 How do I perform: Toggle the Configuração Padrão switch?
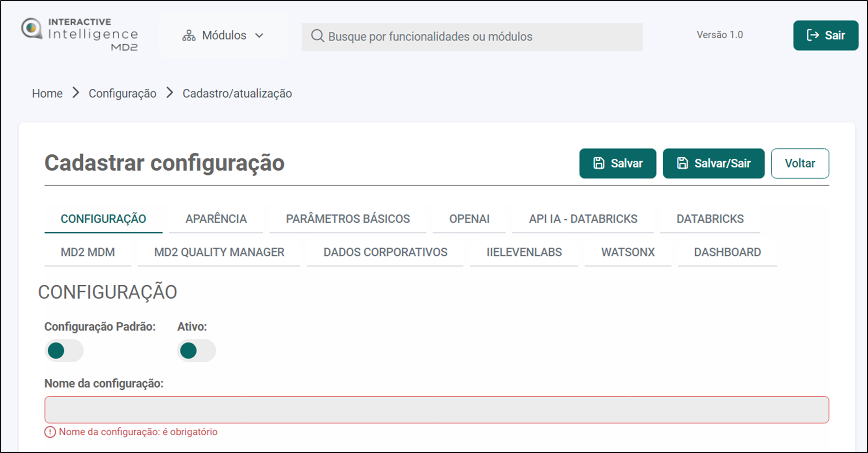(64, 351)
